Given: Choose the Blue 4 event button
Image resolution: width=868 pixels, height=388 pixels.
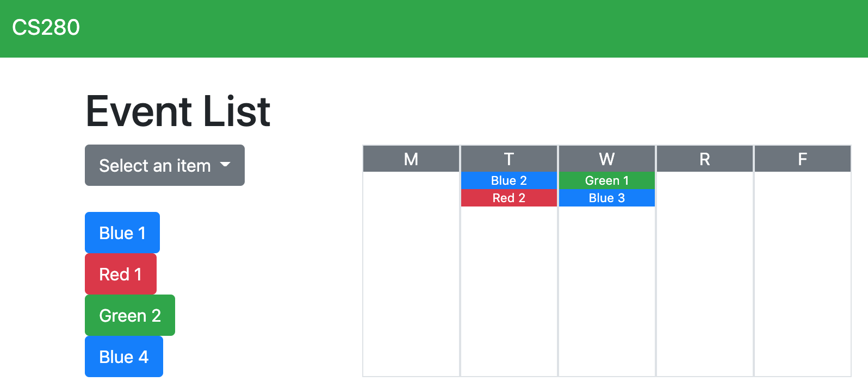Looking at the screenshot, I should (x=124, y=357).
